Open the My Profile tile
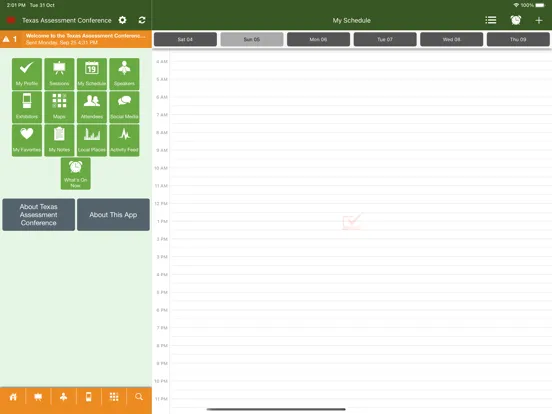The height and width of the screenshot is (414, 552). 27,74
